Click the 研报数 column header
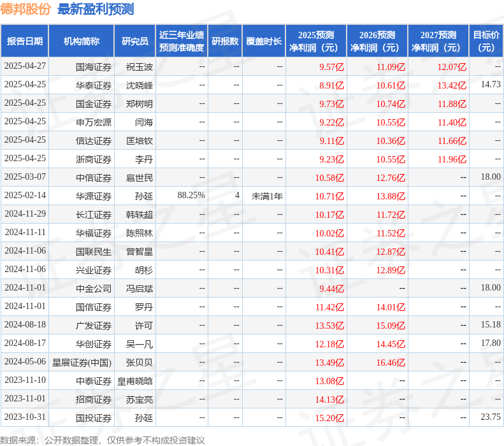This screenshot has height=446, width=504. [x=225, y=41]
